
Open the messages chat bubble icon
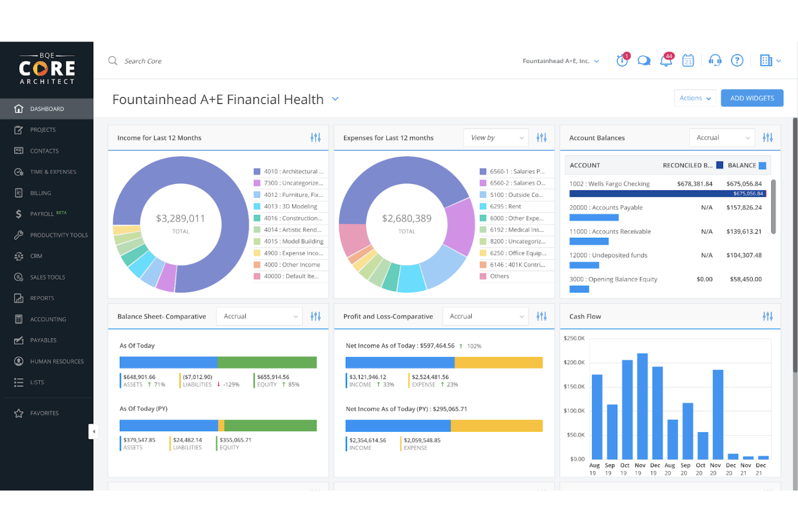(644, 60)
